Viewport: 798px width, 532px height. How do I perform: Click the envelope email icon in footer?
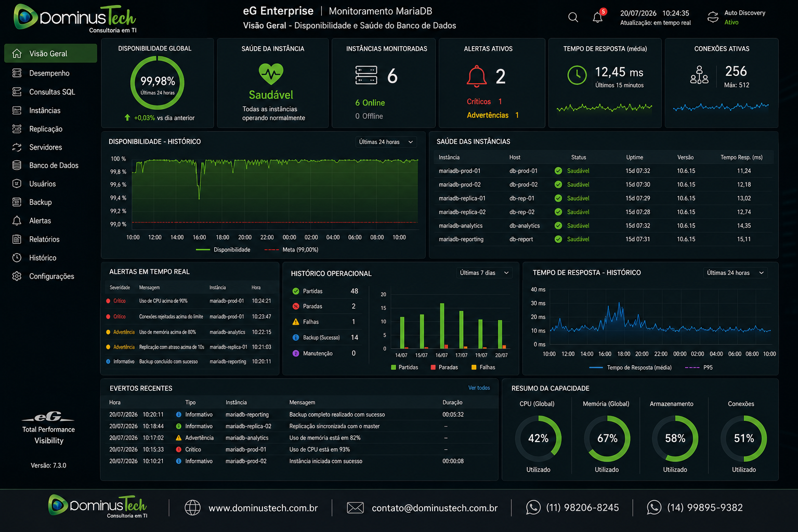[x=355, y=508]
